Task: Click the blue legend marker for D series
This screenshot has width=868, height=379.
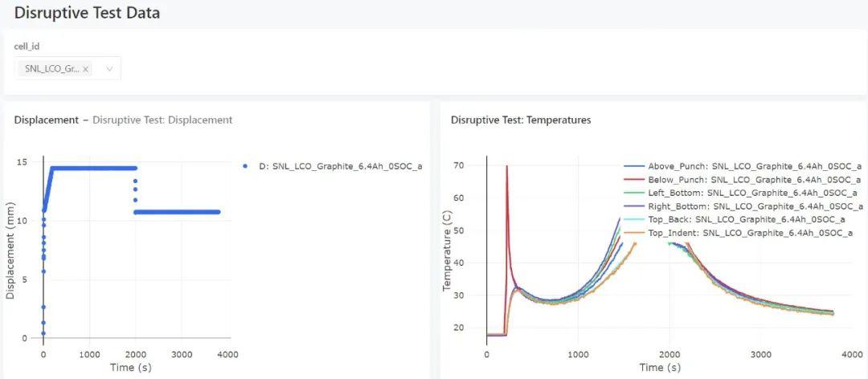Action: click(245, 166)
